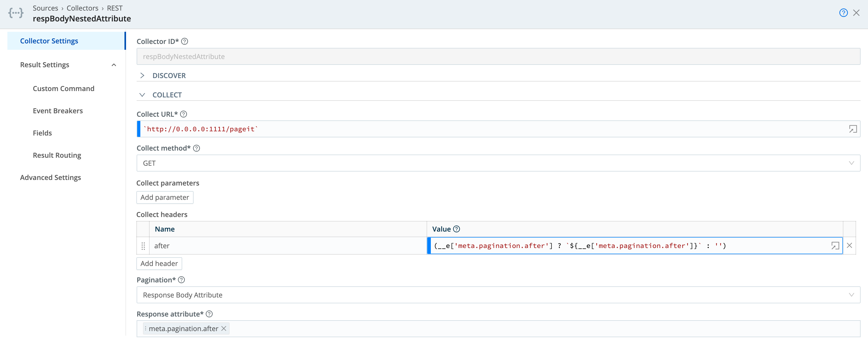This screenshot has width=868, height=343.
Task: Click the header Value column help icon
Action: coord(456,229)
